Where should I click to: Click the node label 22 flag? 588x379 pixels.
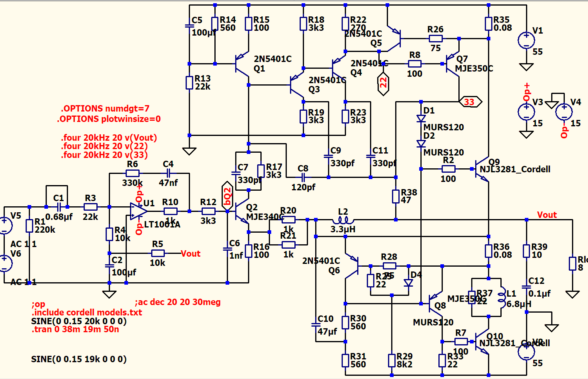click(383, 83)
